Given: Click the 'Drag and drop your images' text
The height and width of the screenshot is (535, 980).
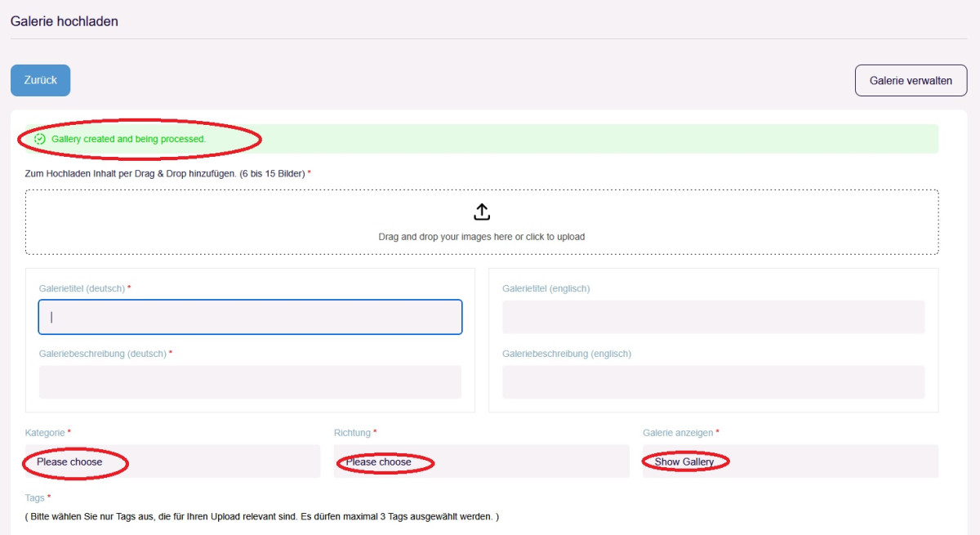Looking at the screenshot, I should pos(482,237).
